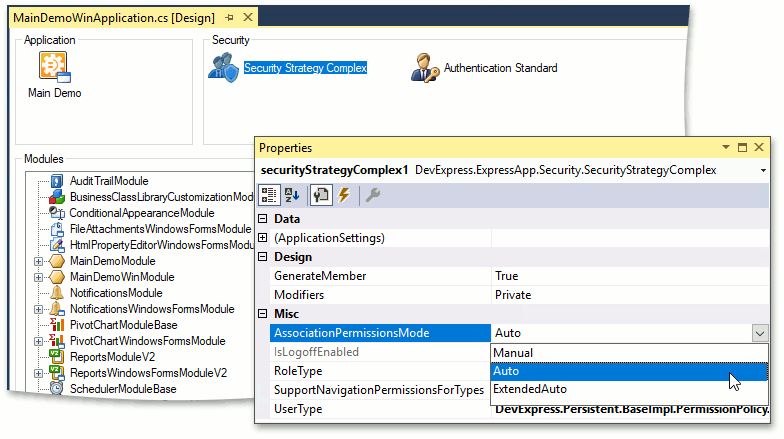Screen dimensions: 784x439
Task: Collapse the Data category in Properties
Action: [262, 219]
